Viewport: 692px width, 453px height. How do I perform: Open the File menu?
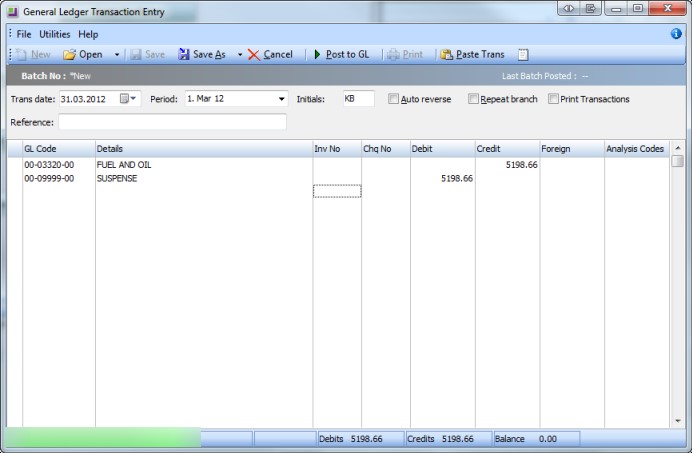[x=24, y=34]
